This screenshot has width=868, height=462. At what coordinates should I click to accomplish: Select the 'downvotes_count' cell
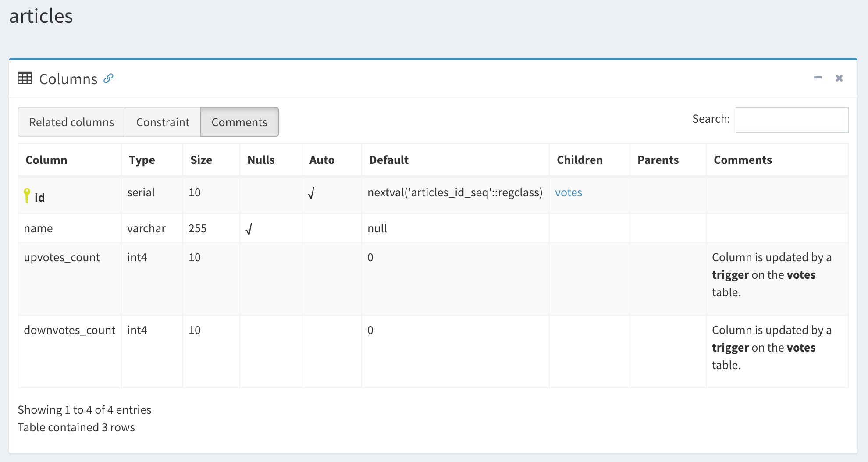[69, 352]
